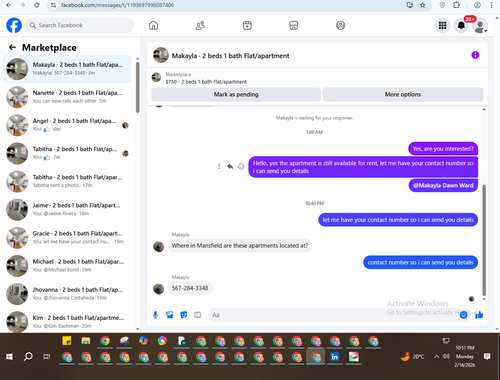500x380 pixels.
Task: Open the Facebook menu grid icon
Action: coord(442,25)
